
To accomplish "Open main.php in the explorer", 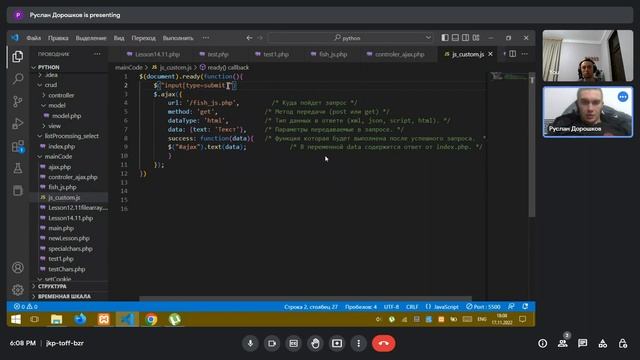I will pyautogui.click(x=61, y=228).
